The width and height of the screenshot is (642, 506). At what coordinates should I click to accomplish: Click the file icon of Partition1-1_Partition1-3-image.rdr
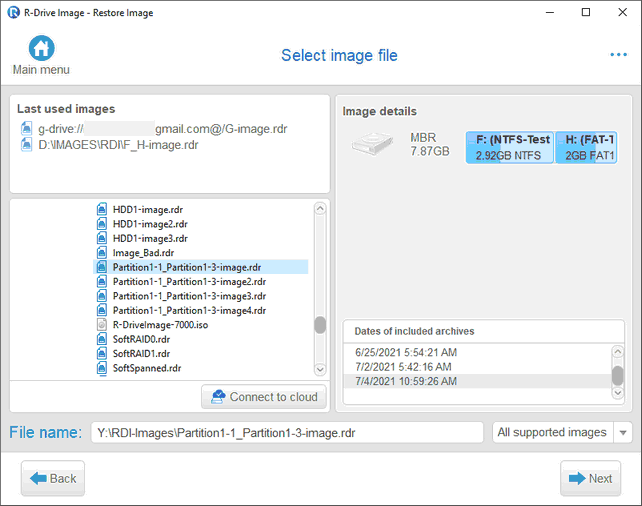tap(102, 267)
